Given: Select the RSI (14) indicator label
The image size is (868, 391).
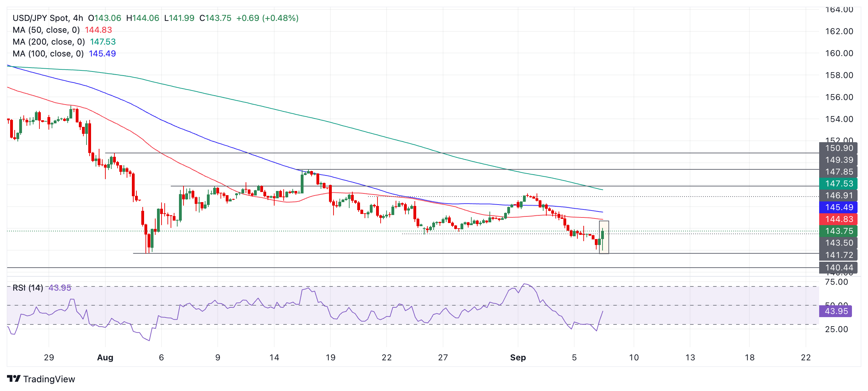Looking at the screenshot, I should pos(28,288).
